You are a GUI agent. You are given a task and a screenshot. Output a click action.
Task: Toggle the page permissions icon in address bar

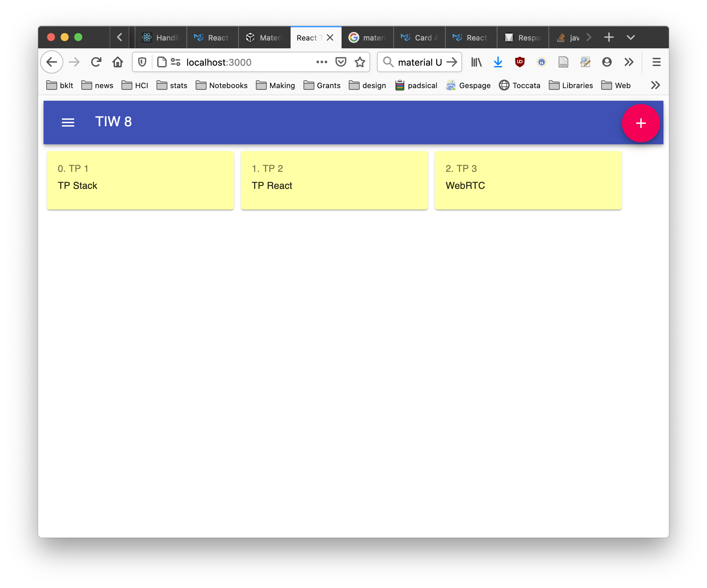tap(176, 62)
